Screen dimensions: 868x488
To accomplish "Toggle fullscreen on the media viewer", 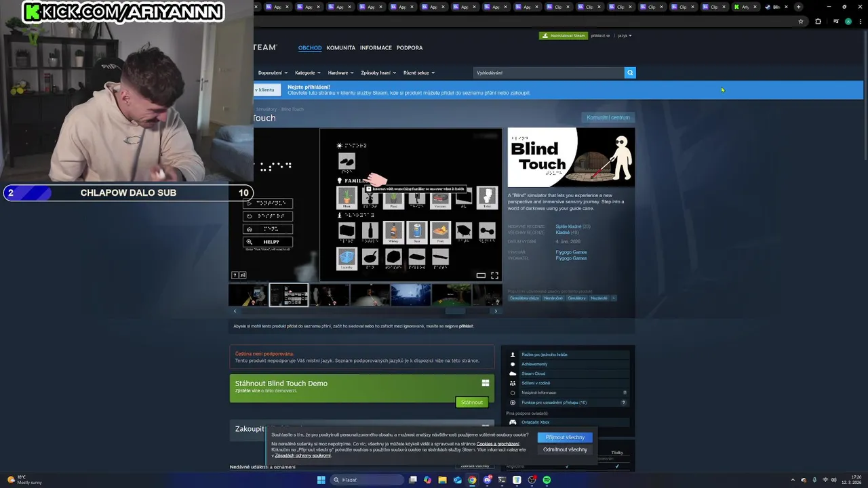I will 494,275.
